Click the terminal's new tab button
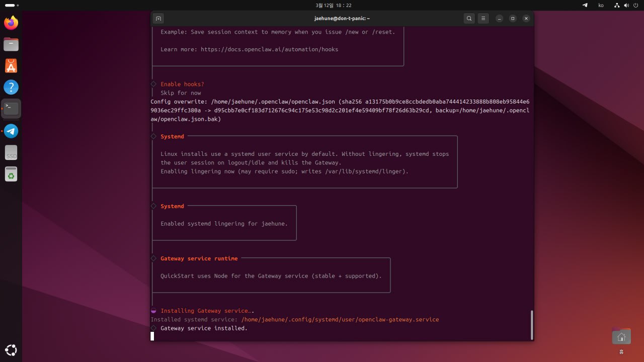The height and width of the screenshot is (362, 644). [x=158, y=19]
